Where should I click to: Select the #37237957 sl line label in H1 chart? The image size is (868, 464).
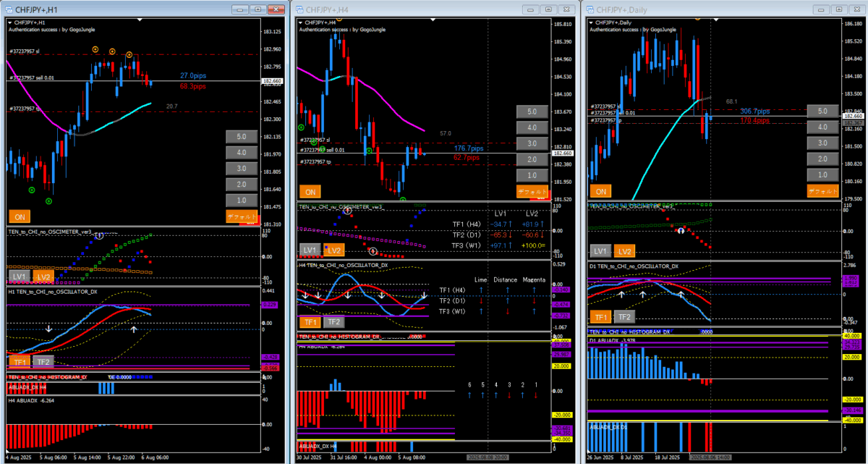(x=26, y=51)
